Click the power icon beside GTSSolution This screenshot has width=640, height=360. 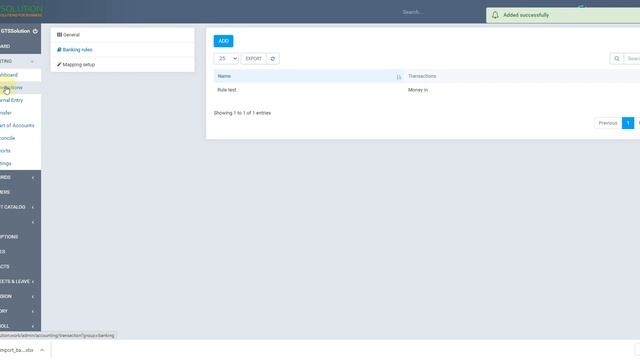(x=35, y=31)
